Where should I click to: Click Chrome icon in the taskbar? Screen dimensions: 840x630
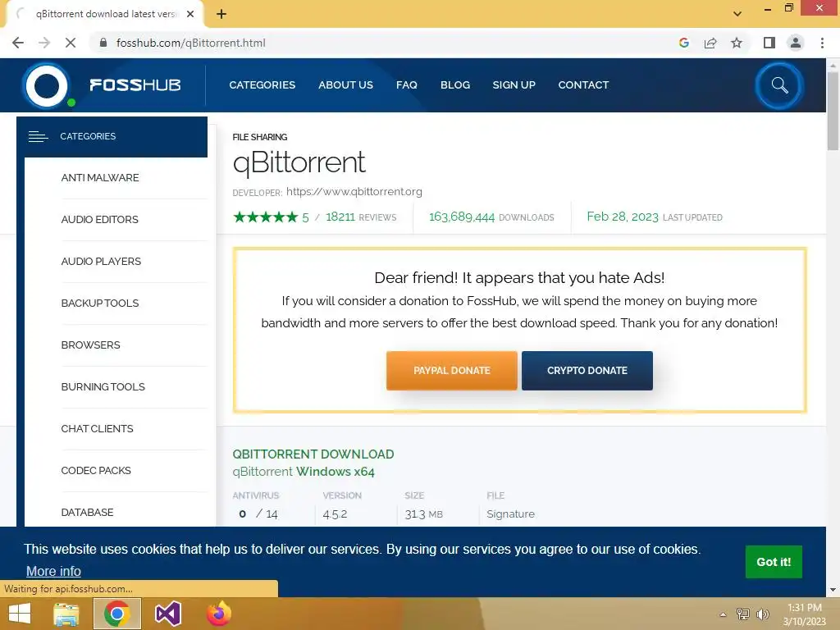(117, 614)
